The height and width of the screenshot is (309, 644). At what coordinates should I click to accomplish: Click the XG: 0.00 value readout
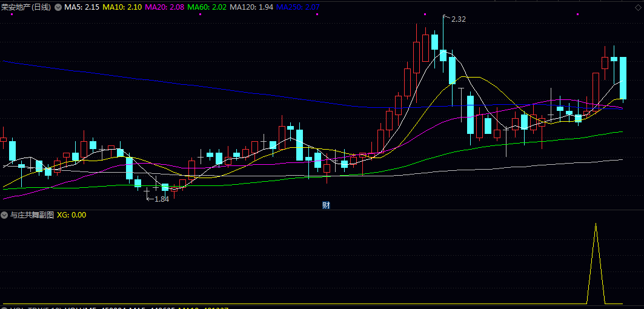[71, 215]
